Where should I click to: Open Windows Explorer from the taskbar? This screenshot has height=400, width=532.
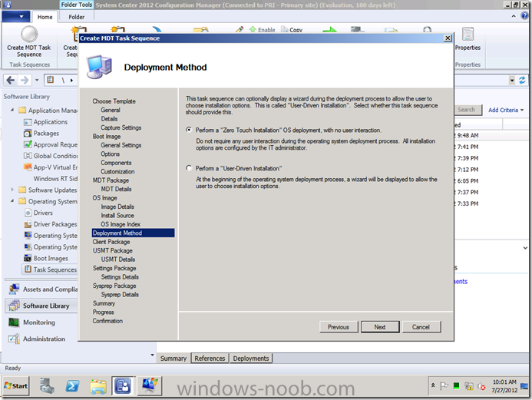tap(98, 386)
